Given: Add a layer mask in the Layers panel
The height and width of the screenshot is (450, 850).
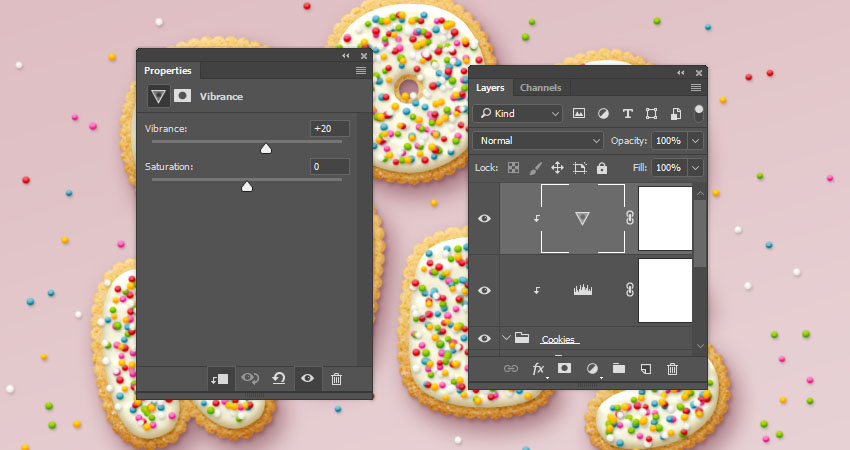Looking at the screenshot, I should (565, 369).
